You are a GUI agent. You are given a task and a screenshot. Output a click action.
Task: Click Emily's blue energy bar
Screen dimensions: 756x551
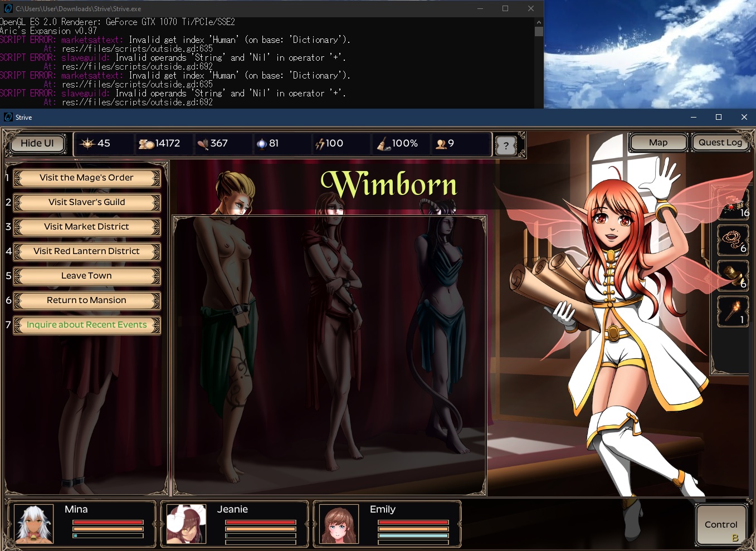point(413,535)
